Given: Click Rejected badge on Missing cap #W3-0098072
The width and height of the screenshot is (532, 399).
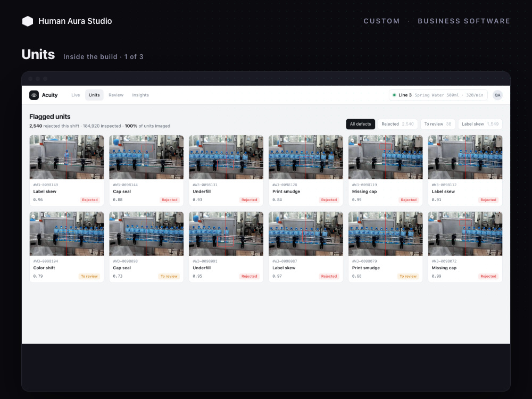Looking at the screenshot, I should tap(488, 276).
